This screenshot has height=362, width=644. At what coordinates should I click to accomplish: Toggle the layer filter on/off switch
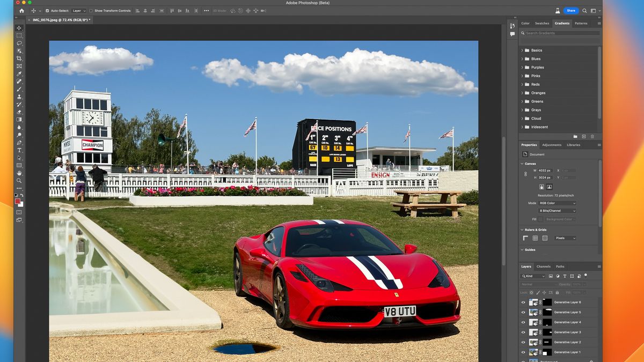point(586,275)
